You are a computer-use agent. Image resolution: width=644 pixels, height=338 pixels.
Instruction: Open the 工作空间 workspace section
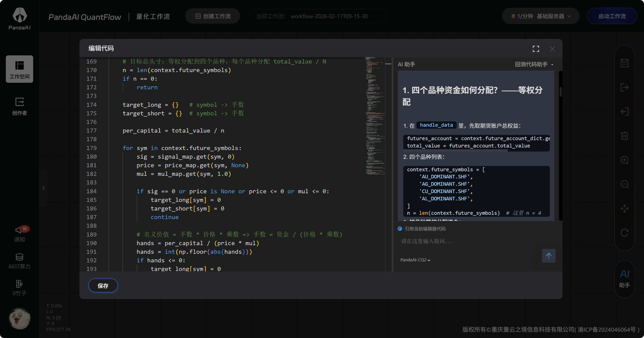point(19,69)
